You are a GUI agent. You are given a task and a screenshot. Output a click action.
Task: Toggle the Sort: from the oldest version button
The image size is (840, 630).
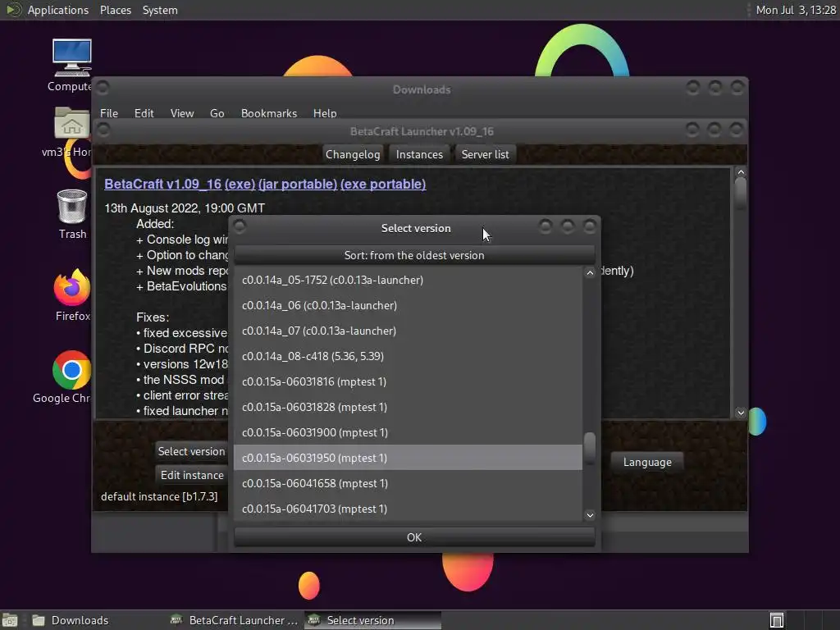point(414,255)
